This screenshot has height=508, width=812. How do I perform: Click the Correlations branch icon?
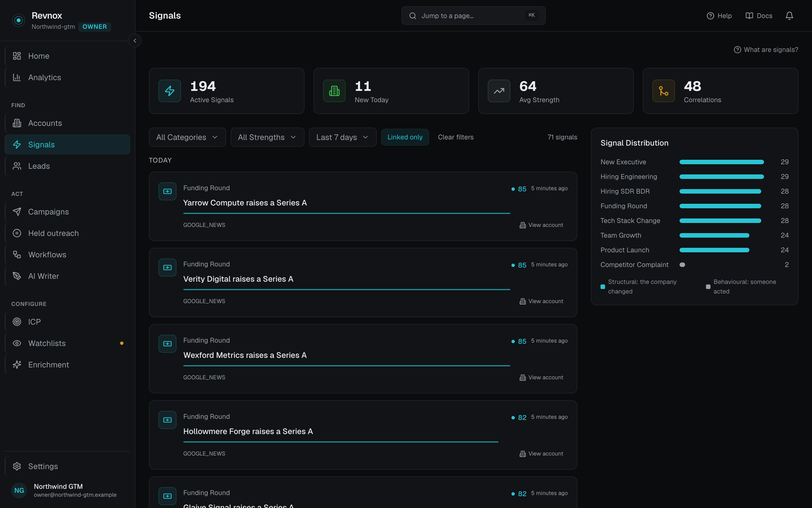(x=663, y=91)
